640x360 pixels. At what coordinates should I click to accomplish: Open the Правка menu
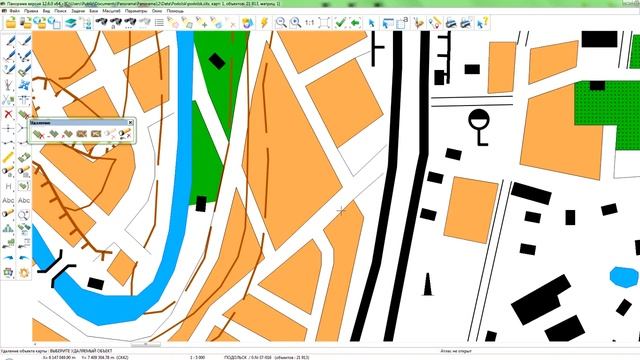[x=31, y=11]
